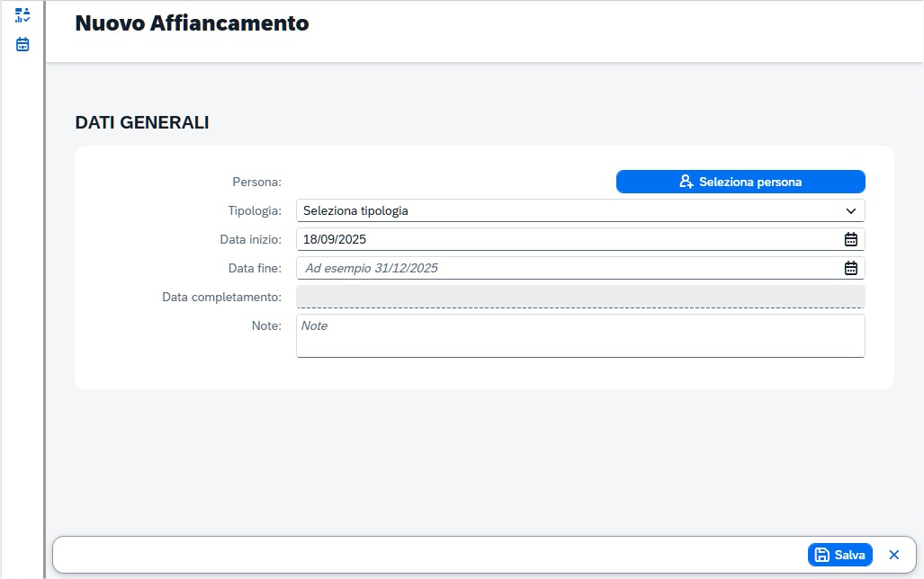Open the Seleziona tipologia combo box
This screenshot has height=579, width=924.
[567, 210]
